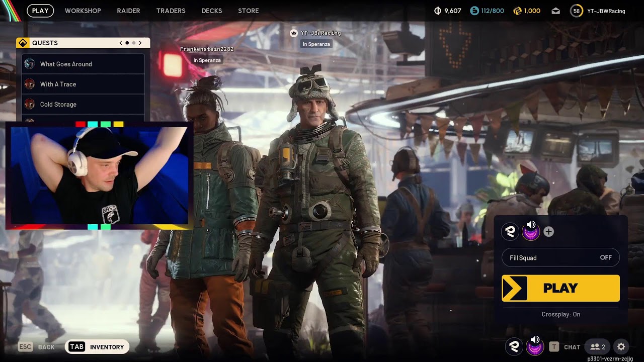Open the With A Trace quest

click(84, 84)
